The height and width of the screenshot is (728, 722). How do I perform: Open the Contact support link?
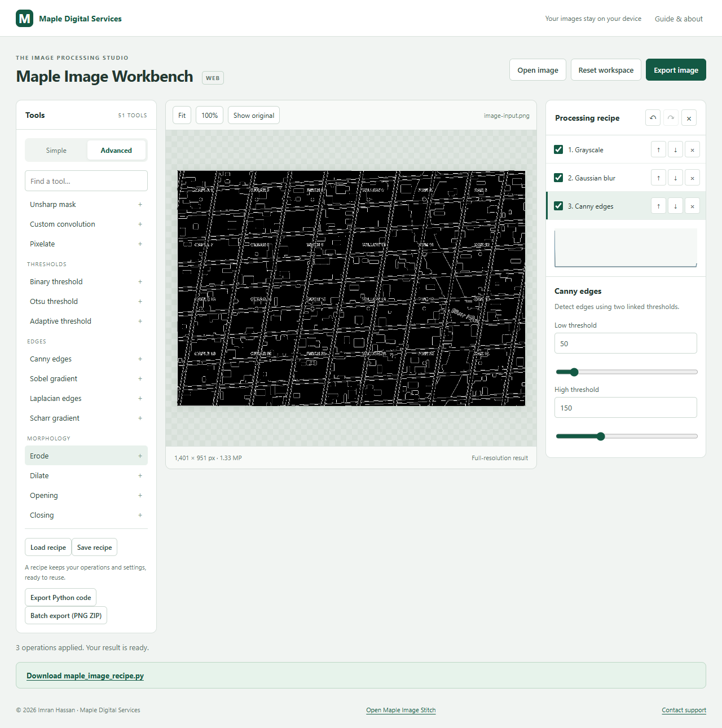[x=684, y=710]
